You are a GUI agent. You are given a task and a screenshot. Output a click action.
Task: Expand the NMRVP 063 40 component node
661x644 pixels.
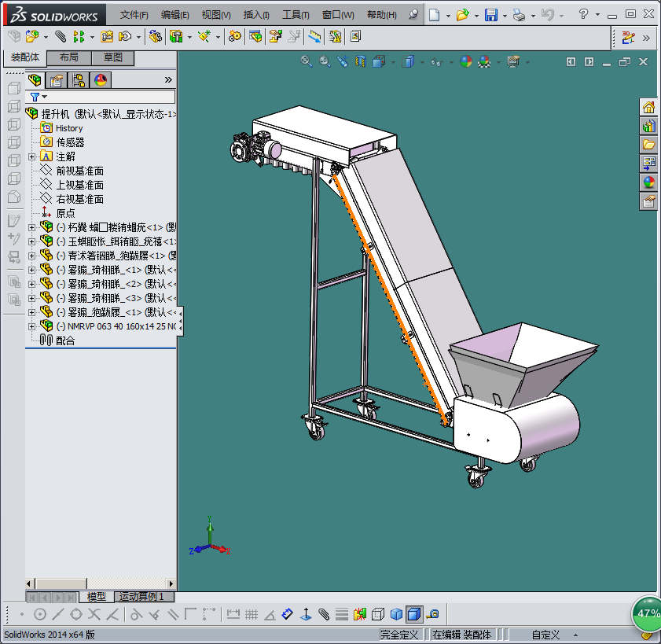tap(31, 326)
